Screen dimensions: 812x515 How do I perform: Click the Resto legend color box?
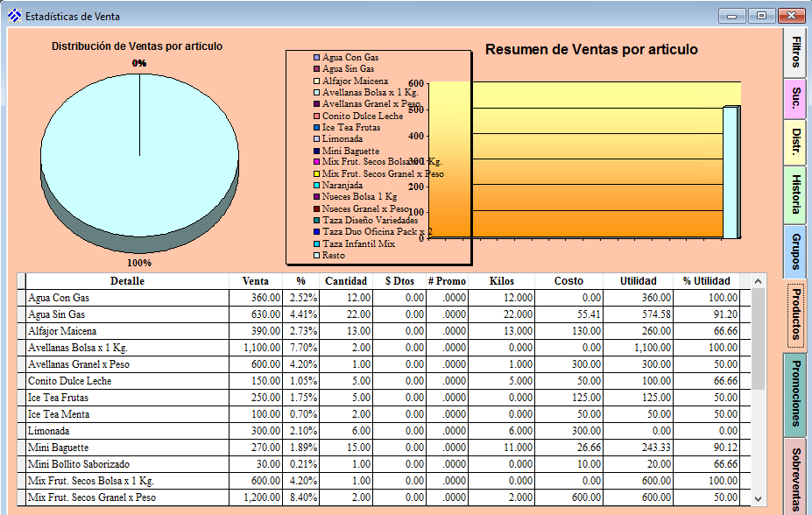tap(317, 256)
